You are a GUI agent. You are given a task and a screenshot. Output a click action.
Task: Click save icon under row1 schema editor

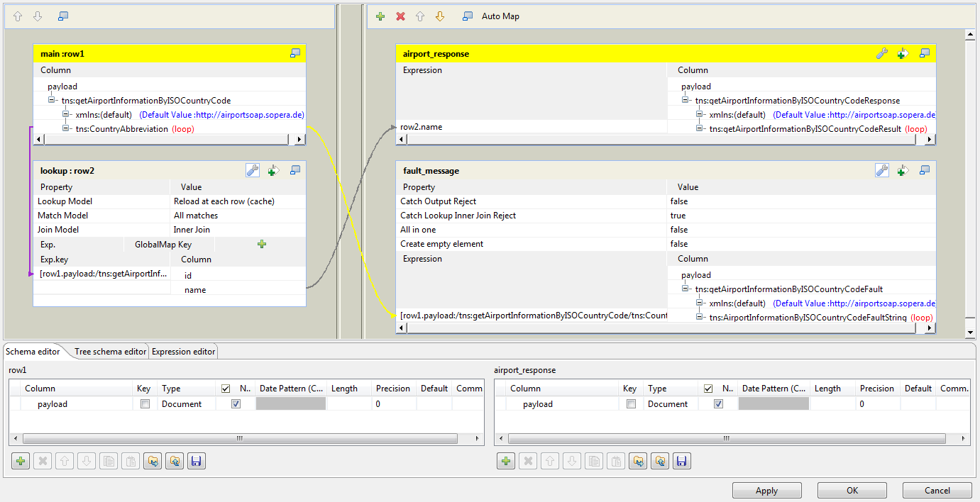[x=197, y=462]
